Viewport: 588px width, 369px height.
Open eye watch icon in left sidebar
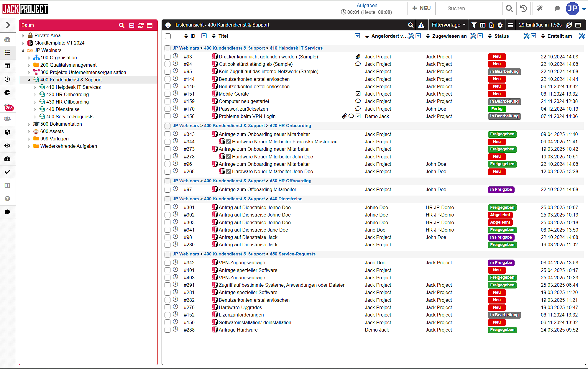[7, 145]
